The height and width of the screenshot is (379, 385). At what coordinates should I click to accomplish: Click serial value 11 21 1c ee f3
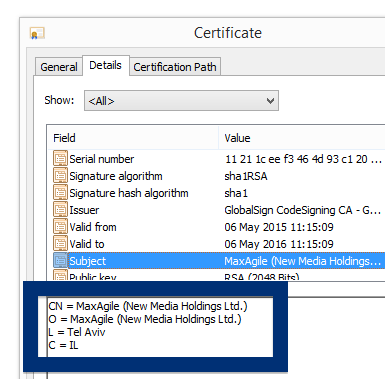(303, 159)
